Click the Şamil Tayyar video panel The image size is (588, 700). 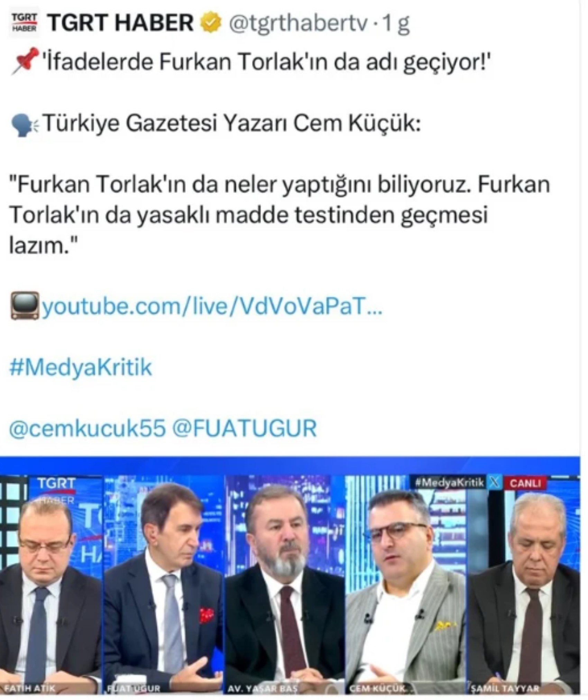524,584
